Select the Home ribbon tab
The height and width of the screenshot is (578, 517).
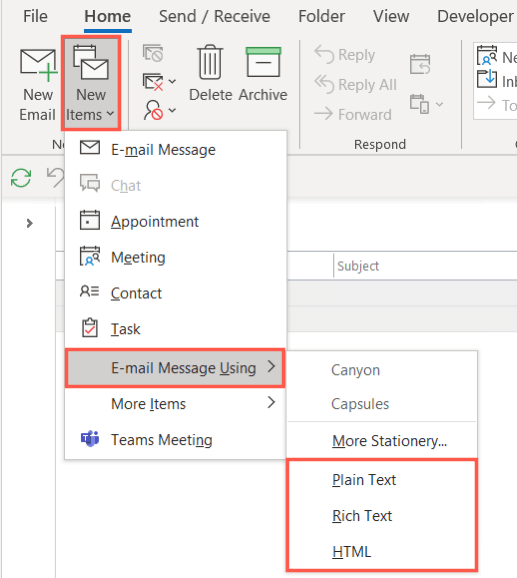click(x=108, y=16)
